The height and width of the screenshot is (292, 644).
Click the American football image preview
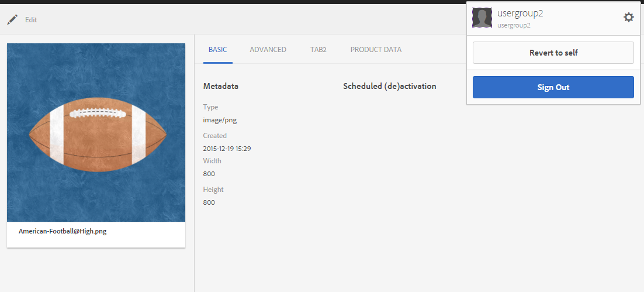pos(96,132)
